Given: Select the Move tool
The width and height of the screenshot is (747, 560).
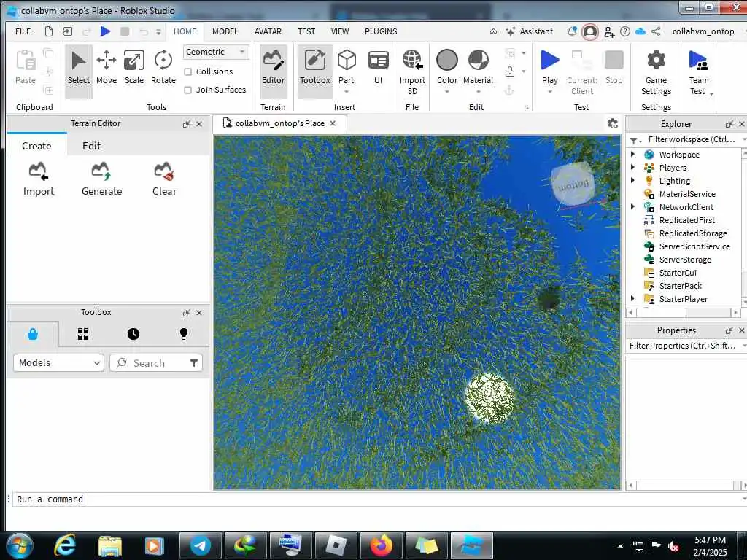Looking at the screenshot, I should point(107,67).
